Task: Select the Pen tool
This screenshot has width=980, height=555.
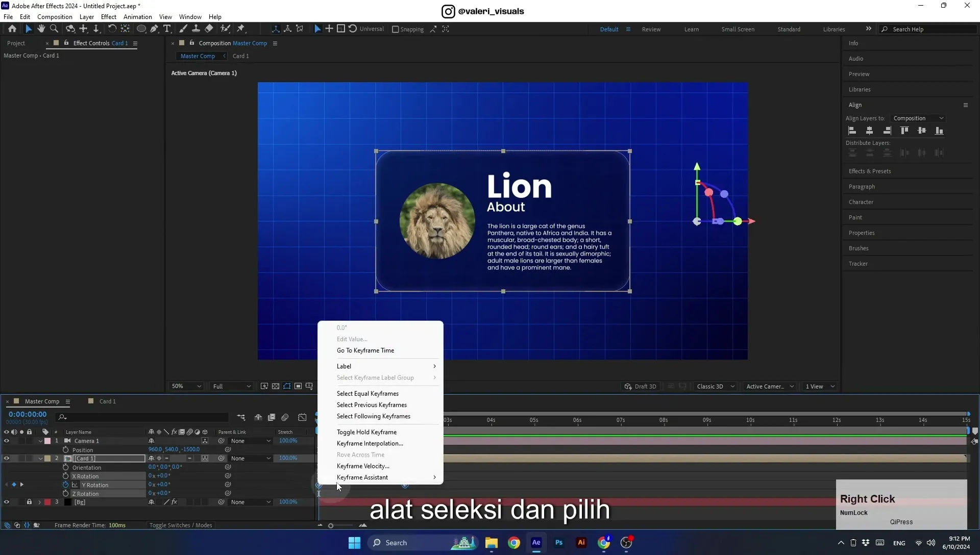Action: (x=154, y=29)
